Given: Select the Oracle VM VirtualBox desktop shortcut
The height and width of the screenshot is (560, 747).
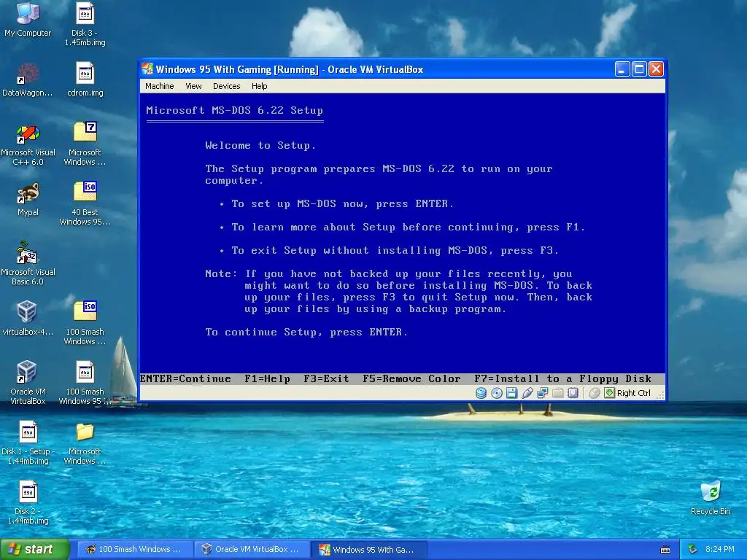Looking at the screenshot, I should tap(28, 384).
